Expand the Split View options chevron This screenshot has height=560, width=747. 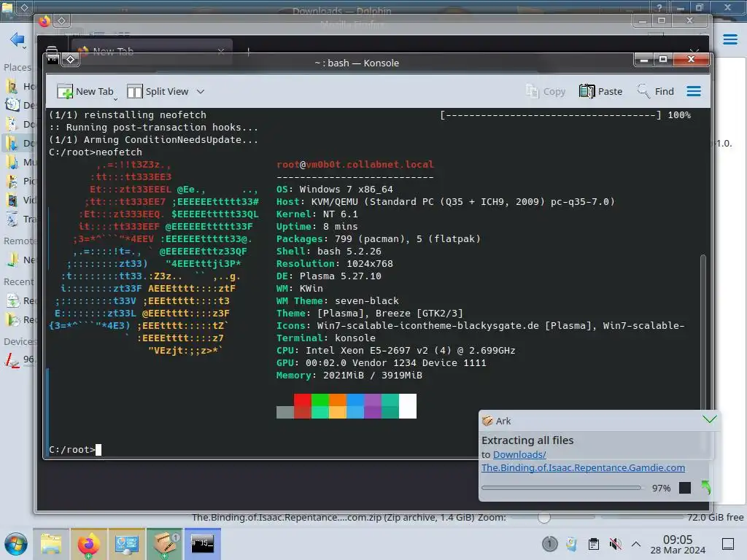201,91
